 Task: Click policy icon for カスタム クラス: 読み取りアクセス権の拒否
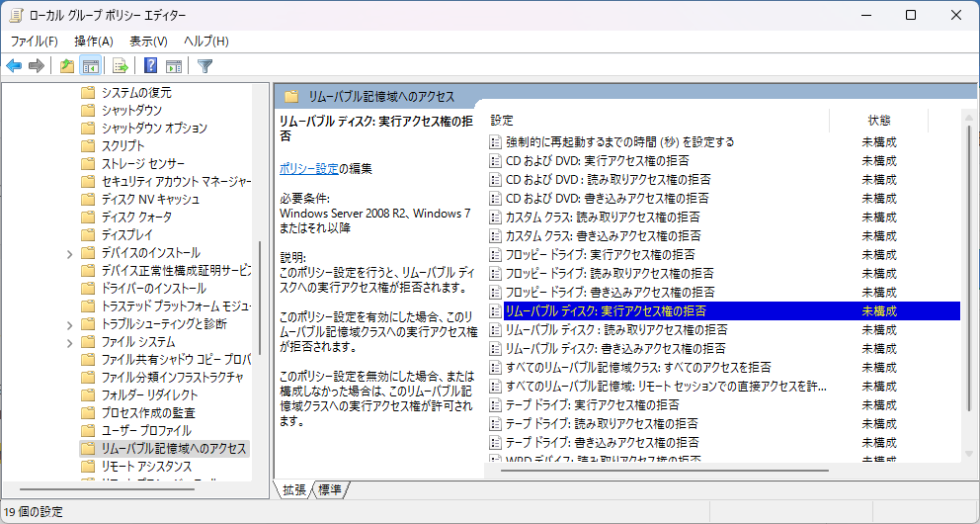(x=495, y=217)
